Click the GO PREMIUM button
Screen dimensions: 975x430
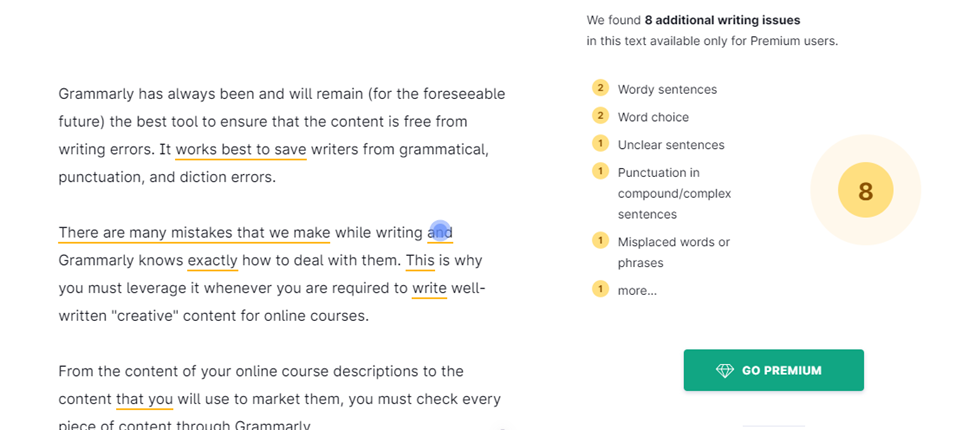(x=773, y=370)
